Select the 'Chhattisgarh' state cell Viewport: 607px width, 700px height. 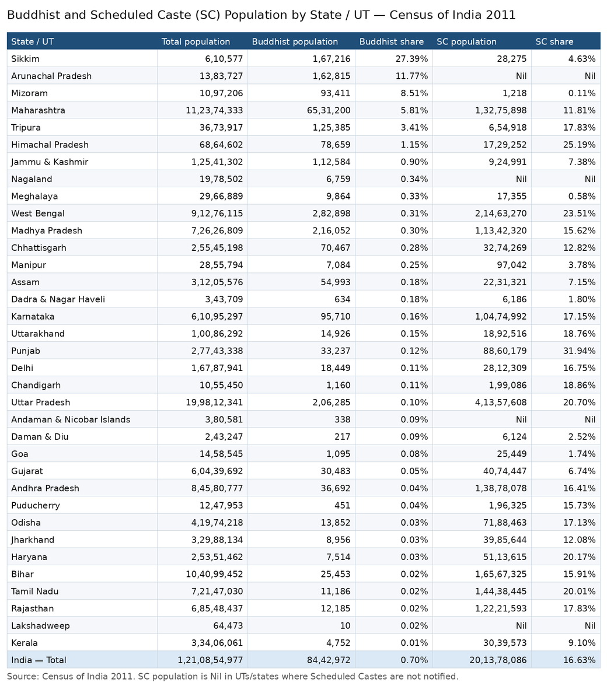(x=82, y=248)
